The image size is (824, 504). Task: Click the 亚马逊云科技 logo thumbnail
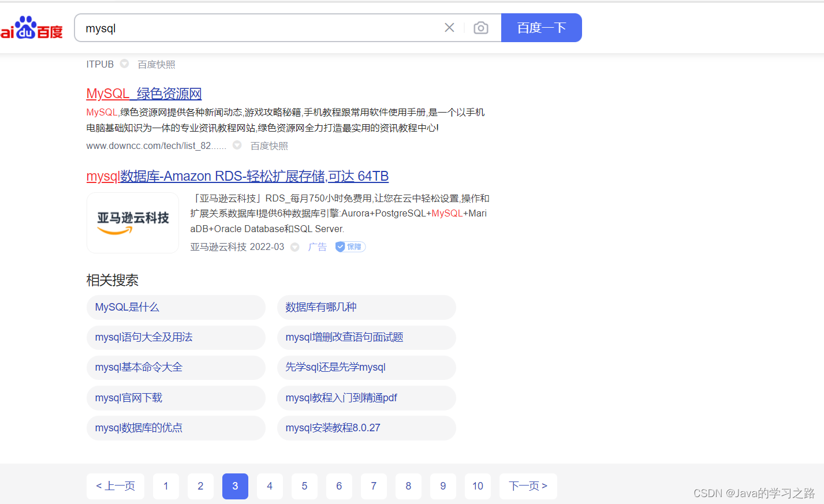133,223
